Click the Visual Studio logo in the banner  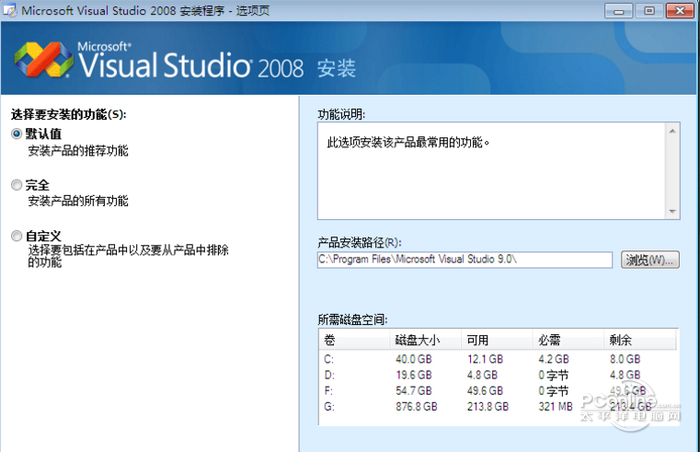44,60
